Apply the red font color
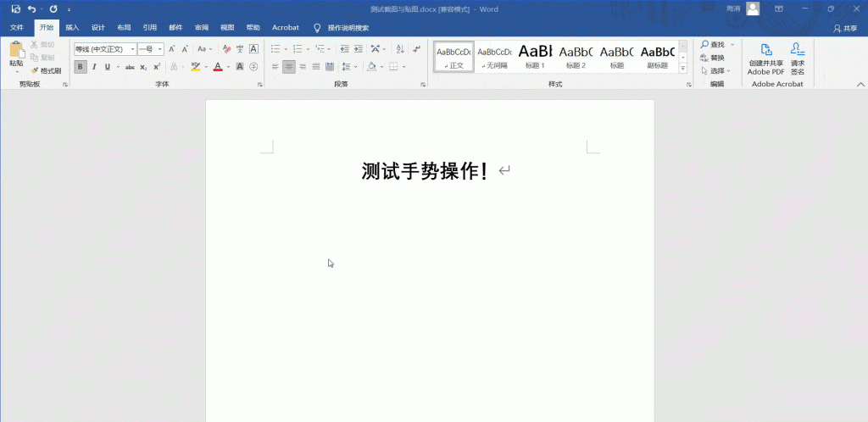 pyautogui.click(x=218, y=67)
